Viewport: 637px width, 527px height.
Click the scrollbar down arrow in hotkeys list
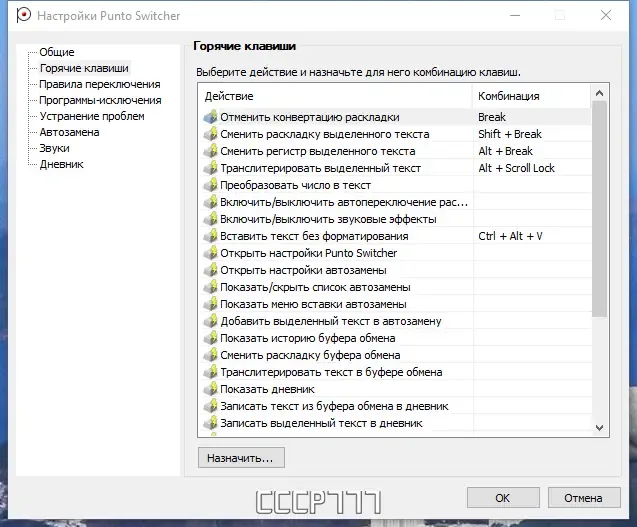[x=600, y=427]
